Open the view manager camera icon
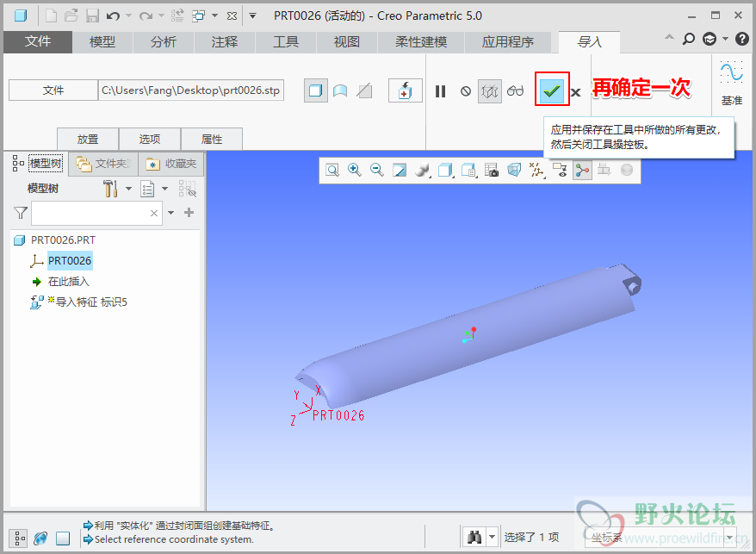756x554 pixels. tap(492, 170)
